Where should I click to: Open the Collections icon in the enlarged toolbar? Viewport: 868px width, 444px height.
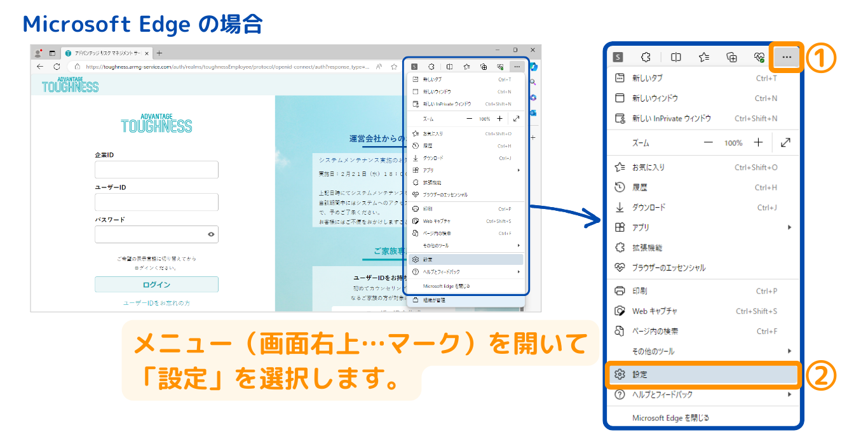732,57
